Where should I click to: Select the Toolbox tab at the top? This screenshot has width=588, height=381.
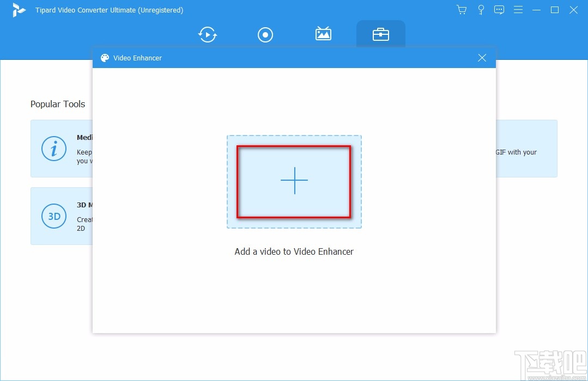(x=381, y=34)
